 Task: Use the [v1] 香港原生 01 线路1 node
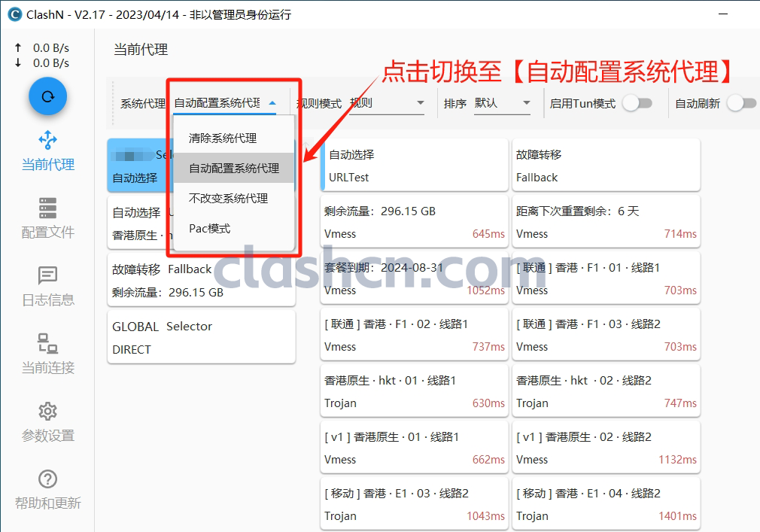[415, 448]
